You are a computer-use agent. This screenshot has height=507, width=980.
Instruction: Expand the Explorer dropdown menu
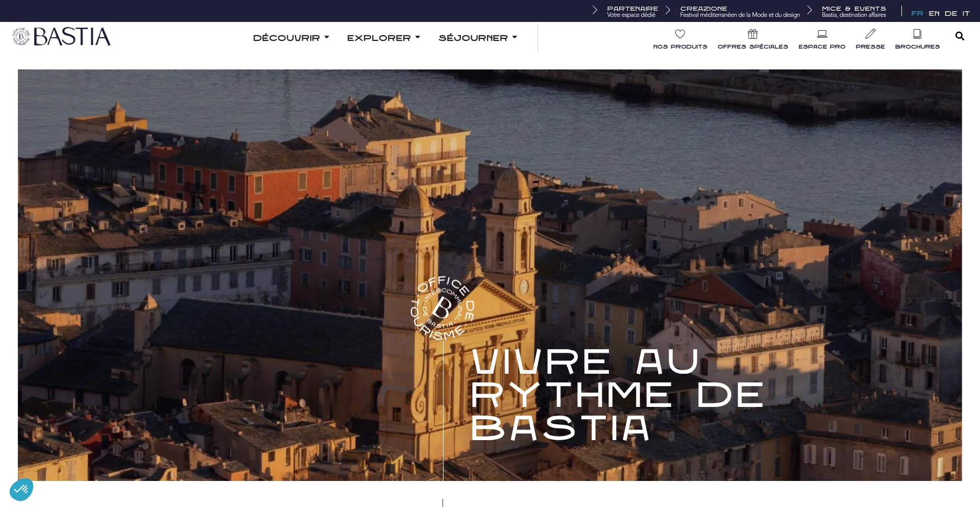(x=383, y=38)
